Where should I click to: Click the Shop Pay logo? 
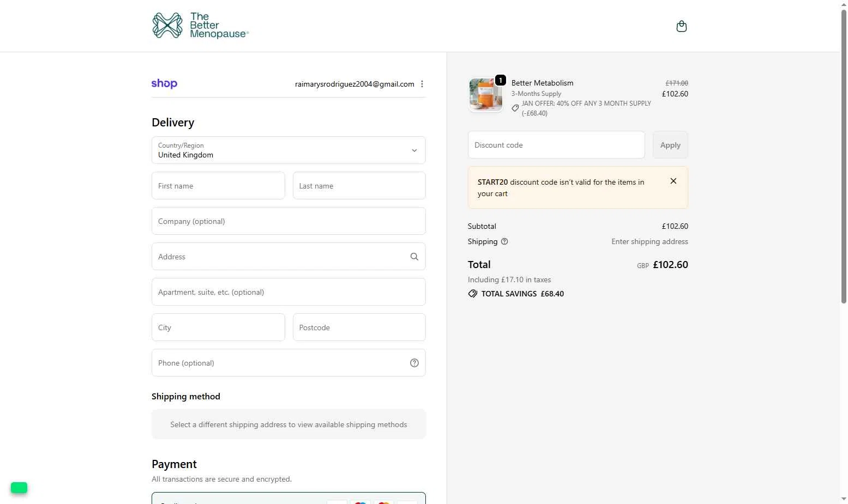[x=164, y=83]
